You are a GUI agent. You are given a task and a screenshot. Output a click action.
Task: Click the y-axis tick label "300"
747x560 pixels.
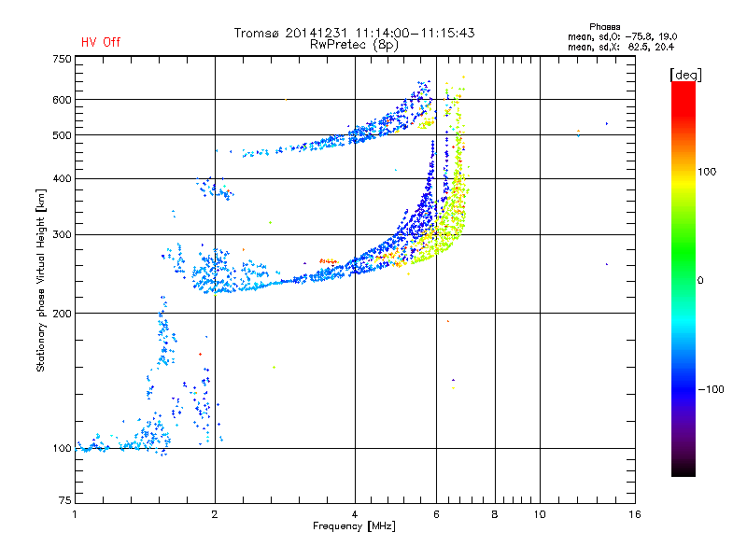pyautogui.click(x=63, y=235)
